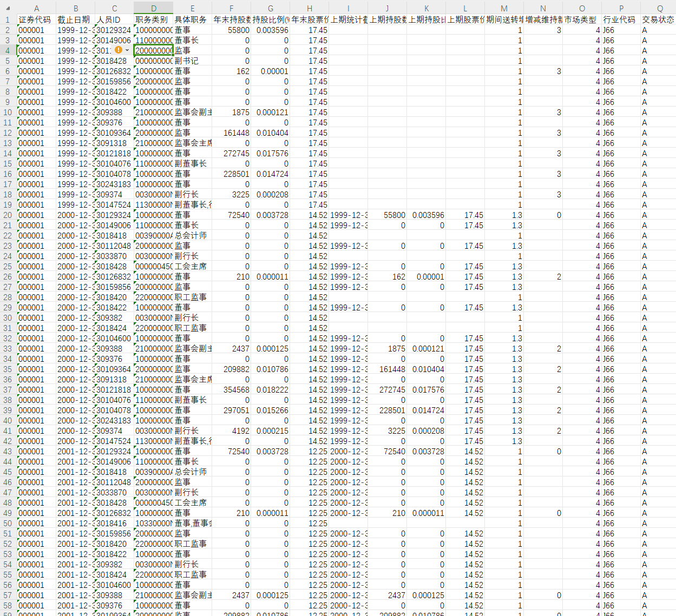Click the orange error warning icon
676x616 pixels.
pos(118,50)
